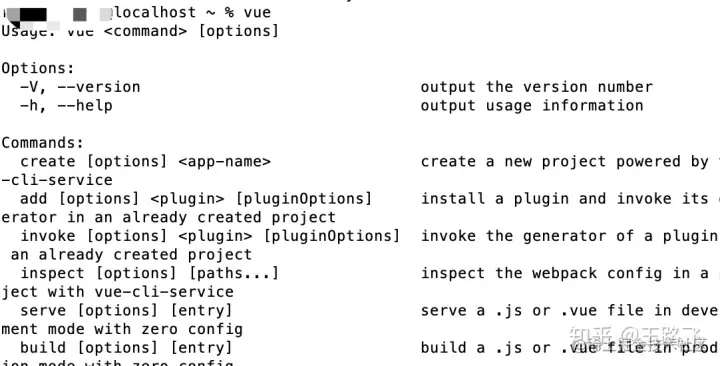Select 'inspect [options] [paths...]' command

coord(150,273)
